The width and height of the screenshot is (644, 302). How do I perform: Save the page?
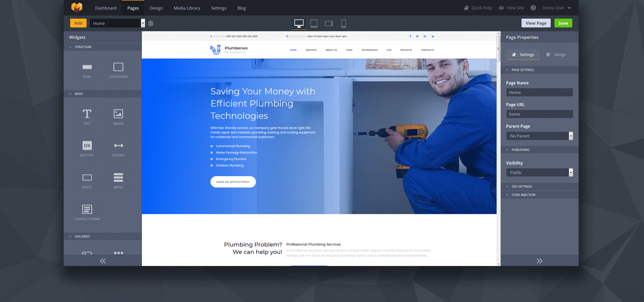pyautogui.click(x=563, y=23)
